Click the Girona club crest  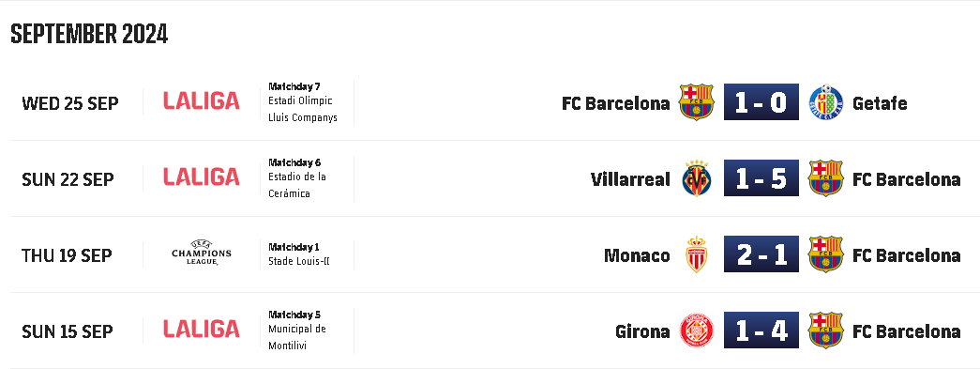tap(696, 331)
